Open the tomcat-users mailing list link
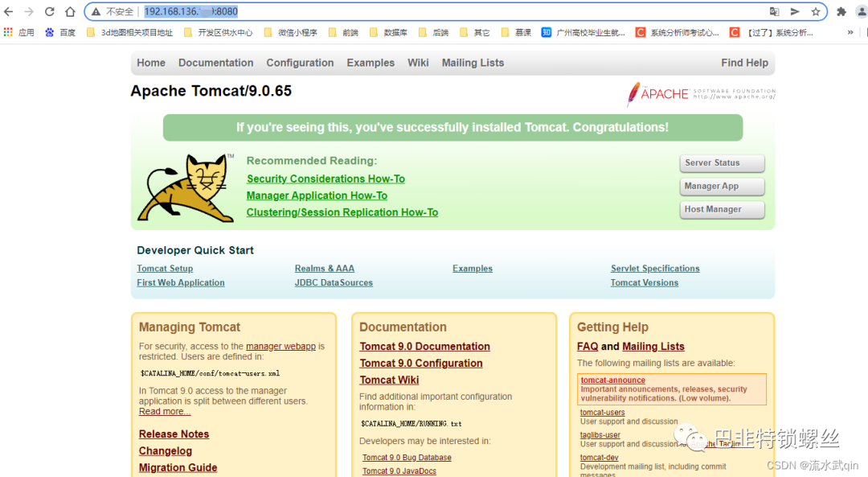This screenshot has height=477, width=868. click(602, 412)
